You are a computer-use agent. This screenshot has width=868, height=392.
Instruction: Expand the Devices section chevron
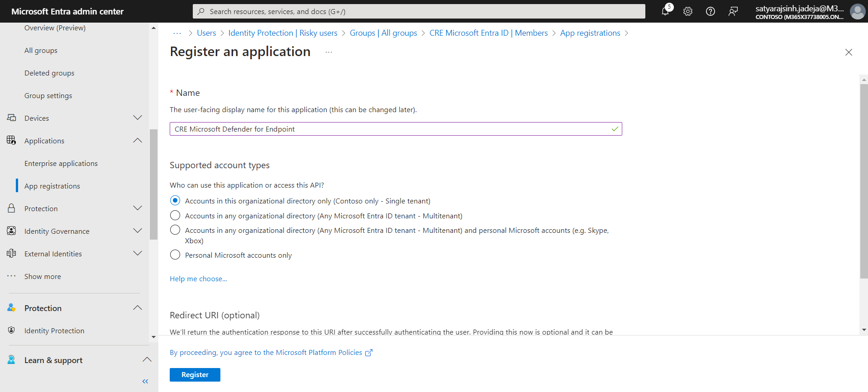[138, 118]
